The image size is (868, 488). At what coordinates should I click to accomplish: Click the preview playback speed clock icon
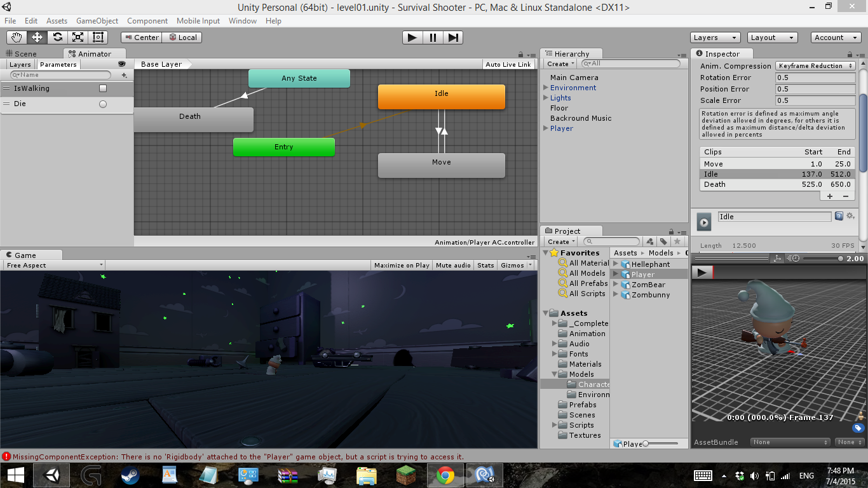coord(794,259)
